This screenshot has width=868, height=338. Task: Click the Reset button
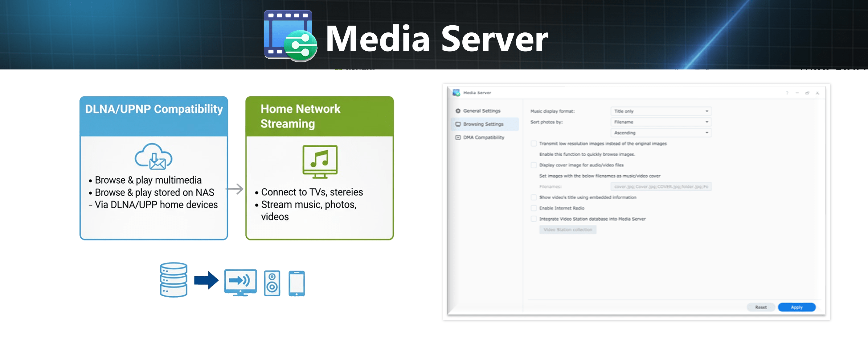coord(761,307)
